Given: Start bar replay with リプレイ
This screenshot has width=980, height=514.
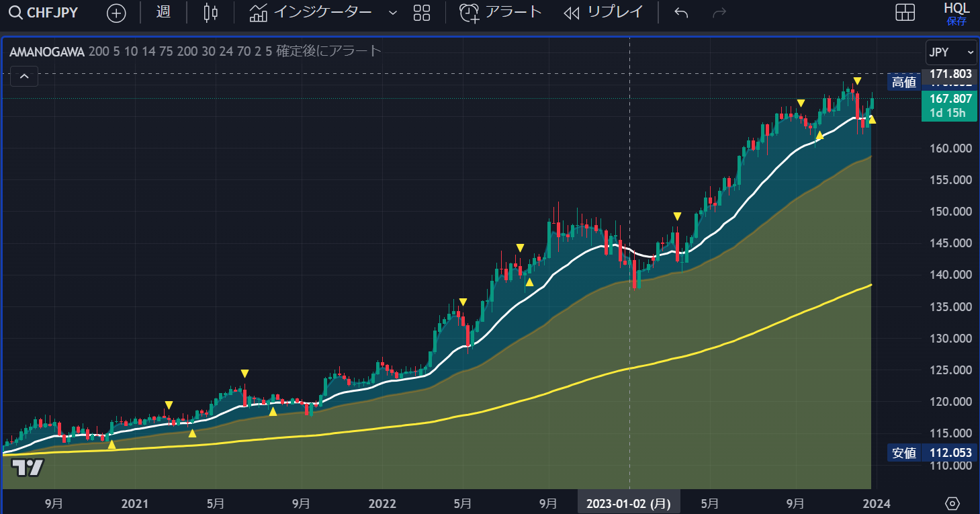Looking at the screenshot, I should (x=603, y=12).
